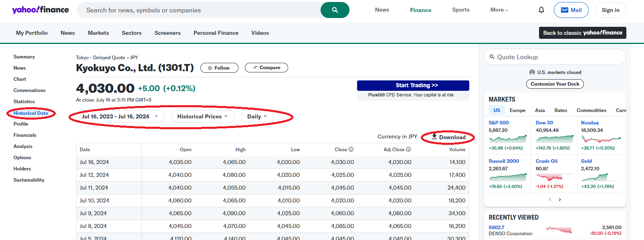The image size is (644, 240).
Task: Open the Historical Data sidebar link
Action: (30, 113)
